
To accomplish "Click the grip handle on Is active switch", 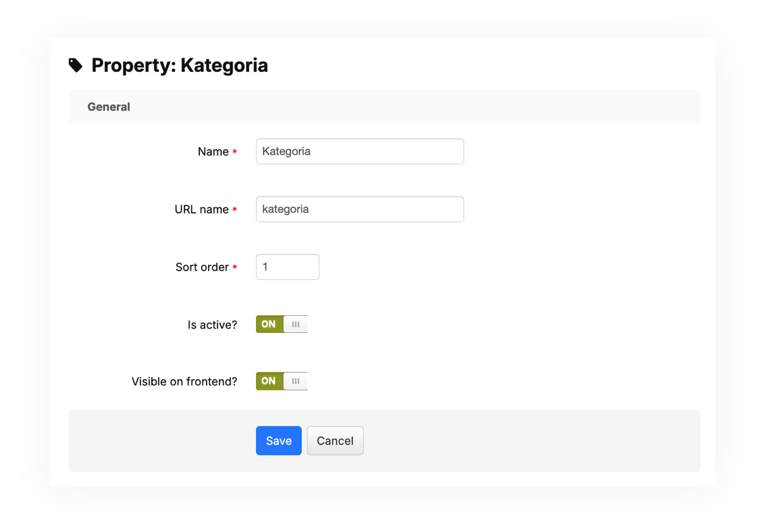I will tap(295, 324).
